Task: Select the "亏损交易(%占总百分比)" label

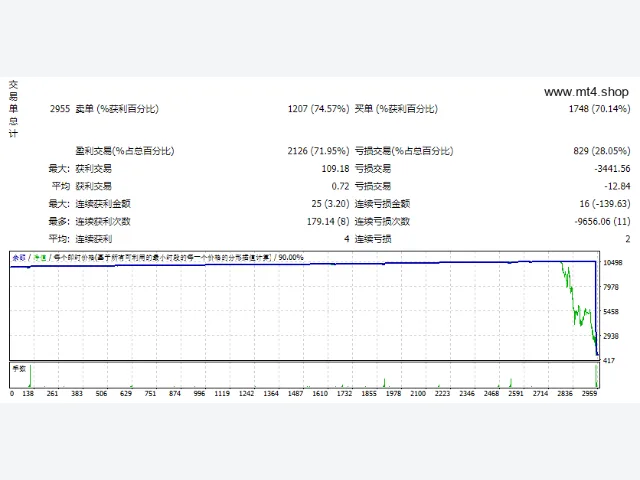Action: tap(404, 151)
